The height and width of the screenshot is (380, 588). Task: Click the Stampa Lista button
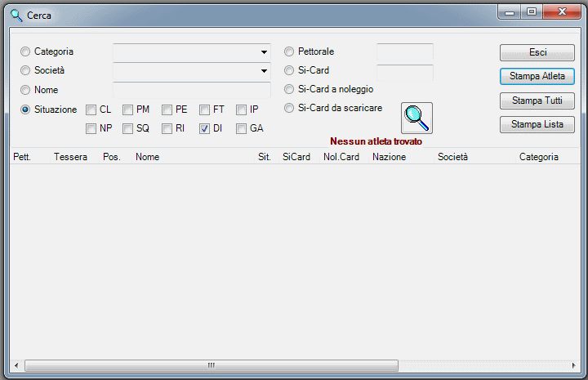[x=537, y=124]
